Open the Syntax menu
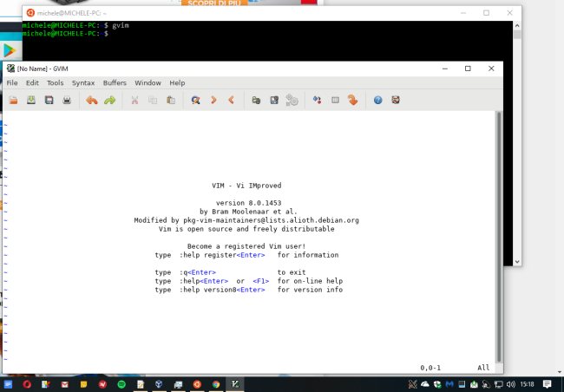 (83, 82)
